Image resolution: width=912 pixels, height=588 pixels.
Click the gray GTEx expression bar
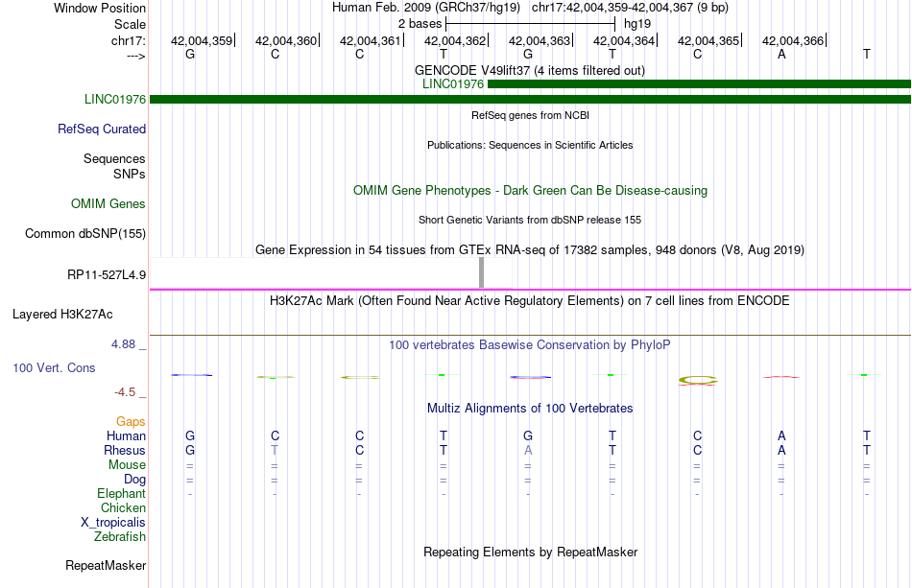point(481,272)
